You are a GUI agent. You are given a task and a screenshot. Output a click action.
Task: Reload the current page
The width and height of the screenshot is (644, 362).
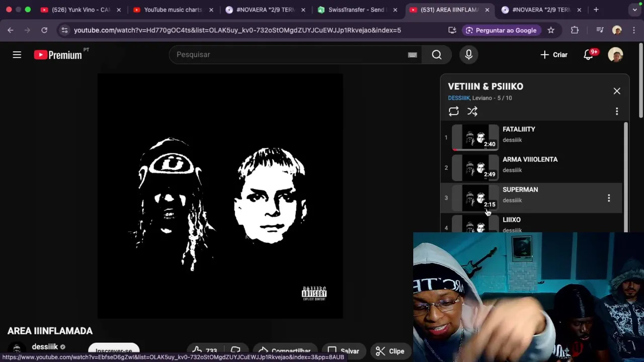[44, 30]
